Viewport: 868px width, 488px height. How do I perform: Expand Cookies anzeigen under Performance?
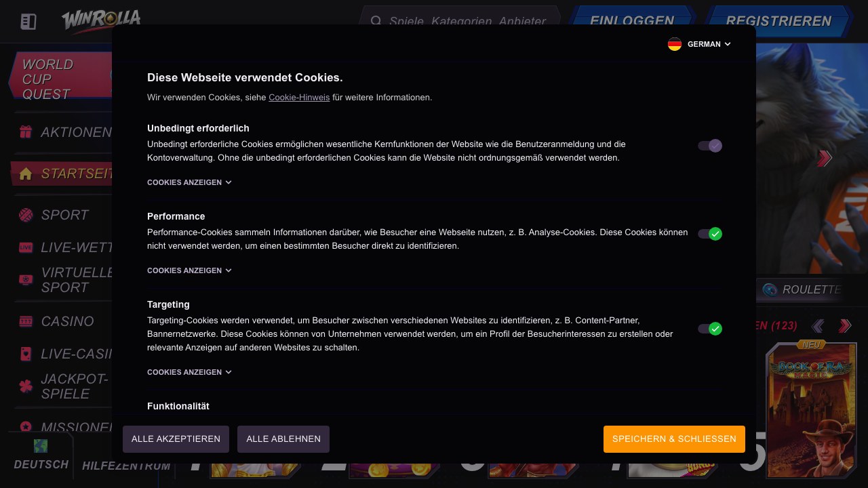click(189, 270)
